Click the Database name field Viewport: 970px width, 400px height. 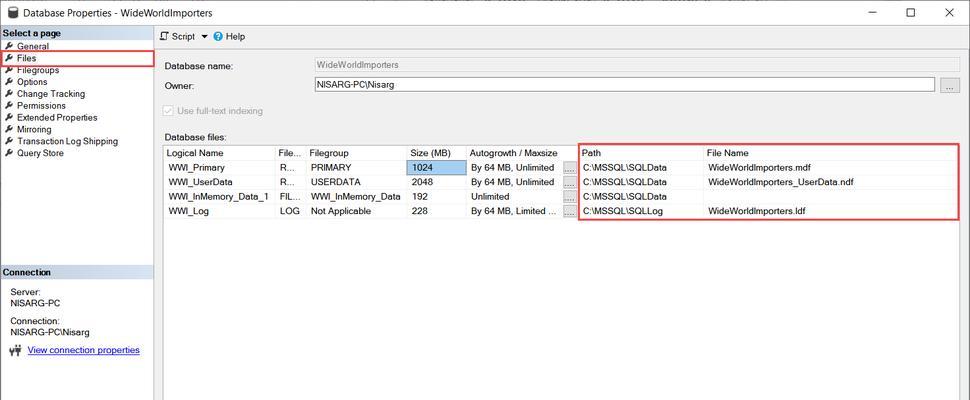[637, 64]
